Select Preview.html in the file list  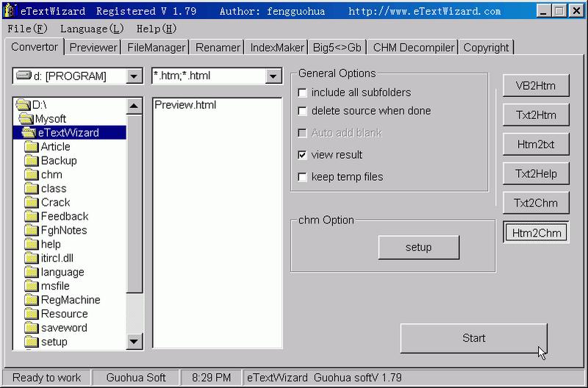[185, 105]
